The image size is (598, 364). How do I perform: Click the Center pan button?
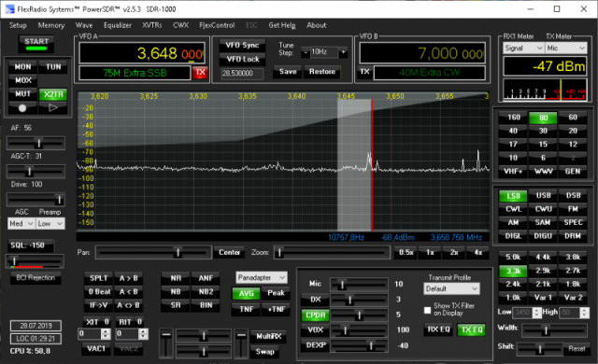tap(229, 252)
